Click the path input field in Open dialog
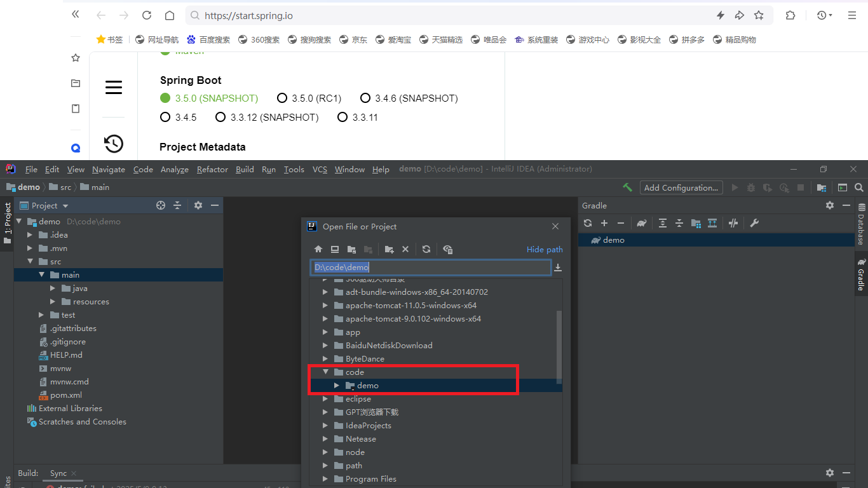This screenshot has width=868, height=488. tap(431, 268)
